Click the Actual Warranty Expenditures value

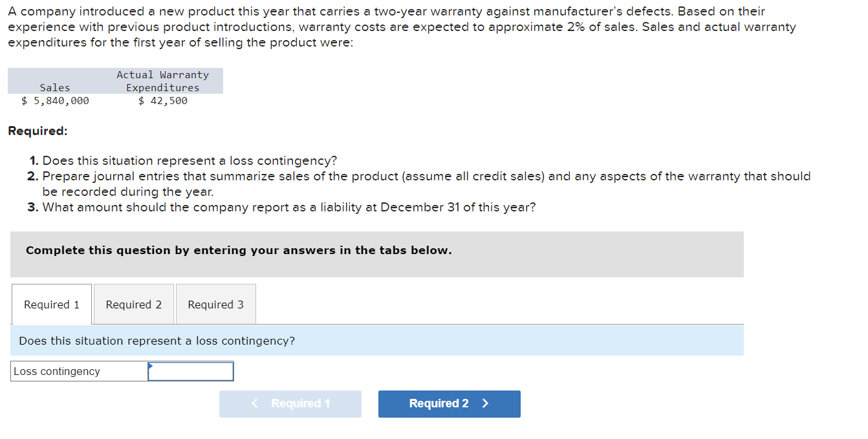[162, 100]
